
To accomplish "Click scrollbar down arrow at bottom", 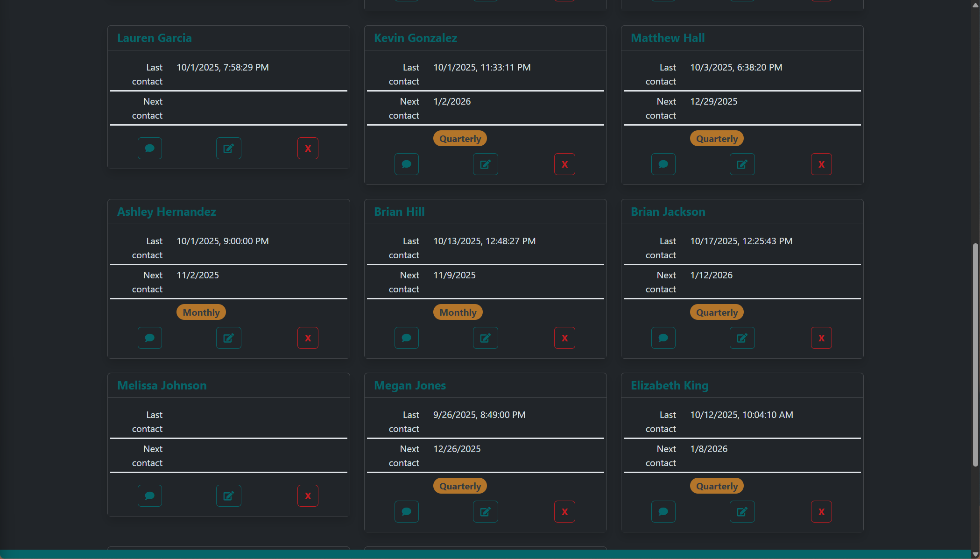I will coord(975,554).
